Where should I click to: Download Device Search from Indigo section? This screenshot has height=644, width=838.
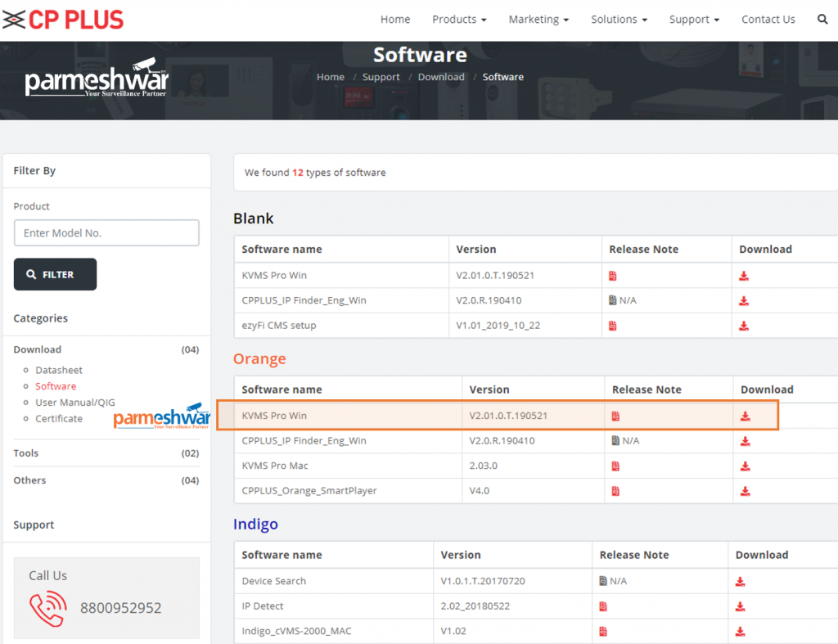[740, 582]
